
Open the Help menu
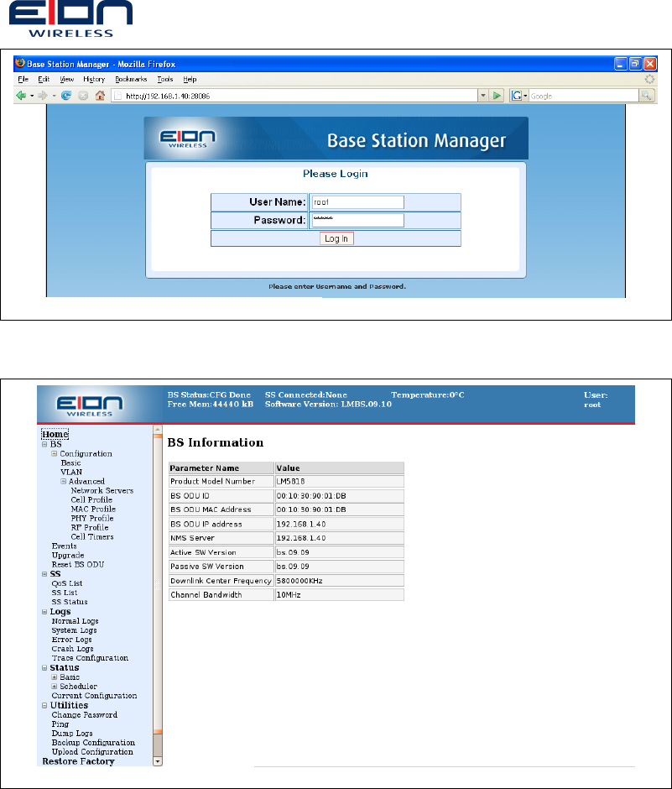pos(190,79)
